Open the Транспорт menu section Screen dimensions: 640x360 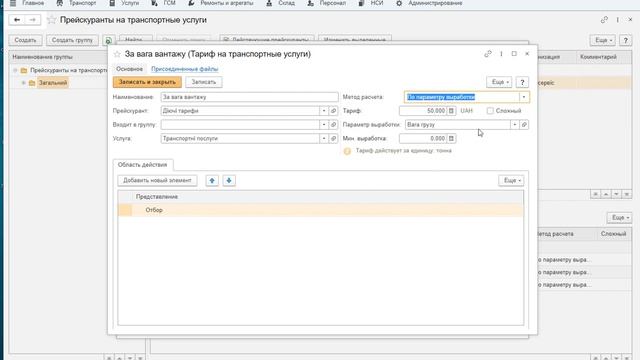77,3
